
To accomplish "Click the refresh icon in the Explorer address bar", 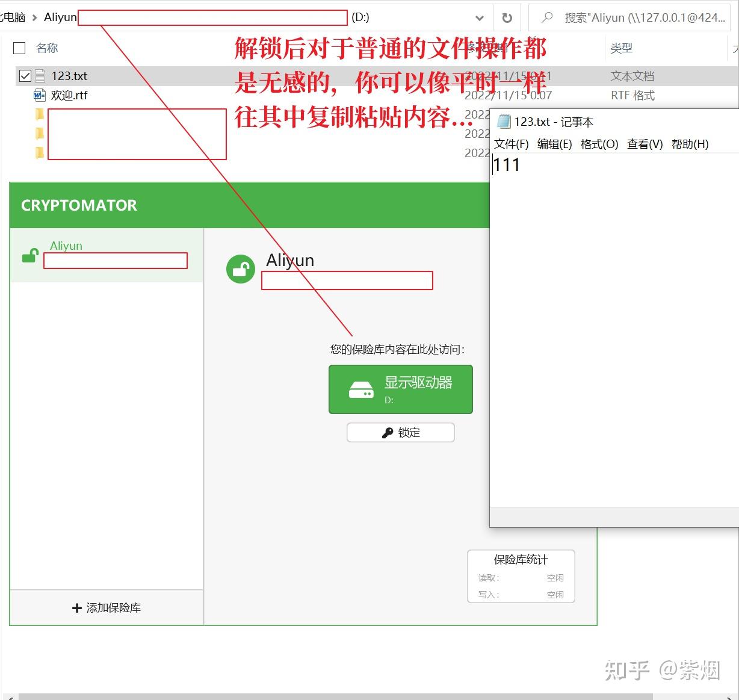I will (507, 17).
